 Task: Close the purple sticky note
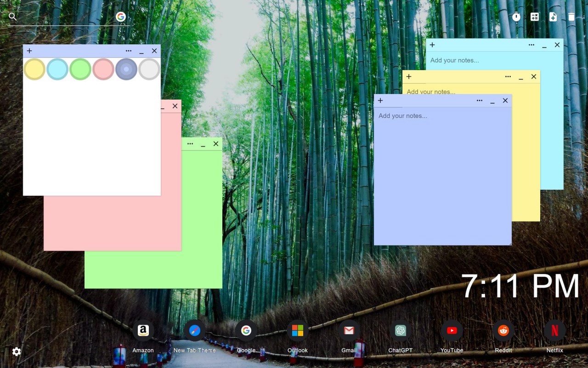505,101
